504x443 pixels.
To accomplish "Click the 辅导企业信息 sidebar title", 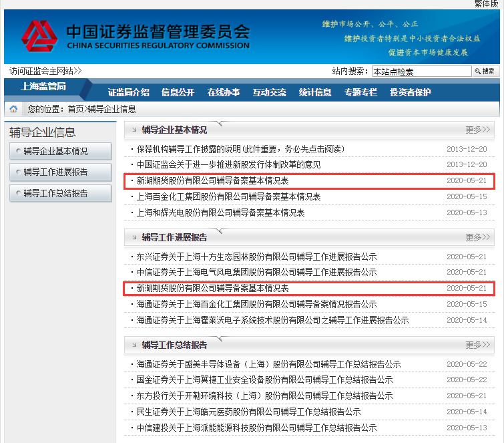I will (x=43, y=132).
